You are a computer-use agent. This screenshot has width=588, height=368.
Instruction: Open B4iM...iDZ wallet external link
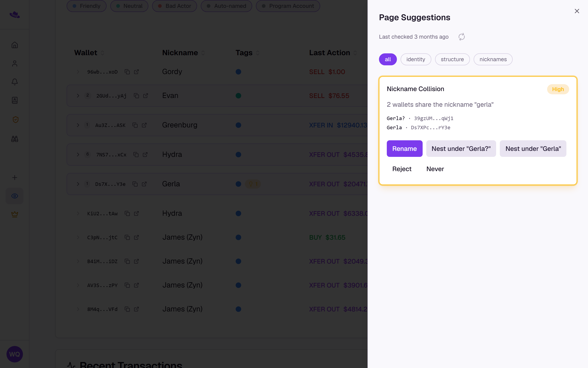136,261
